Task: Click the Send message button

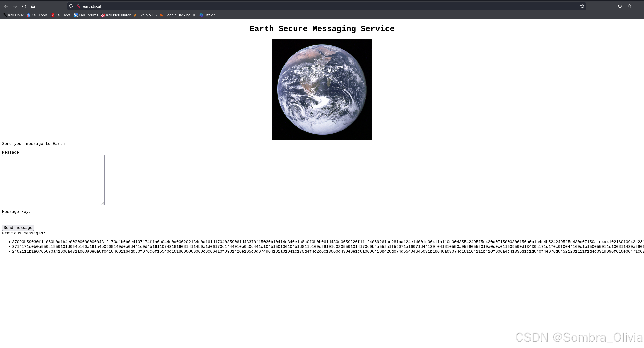Action: (18, 228)
